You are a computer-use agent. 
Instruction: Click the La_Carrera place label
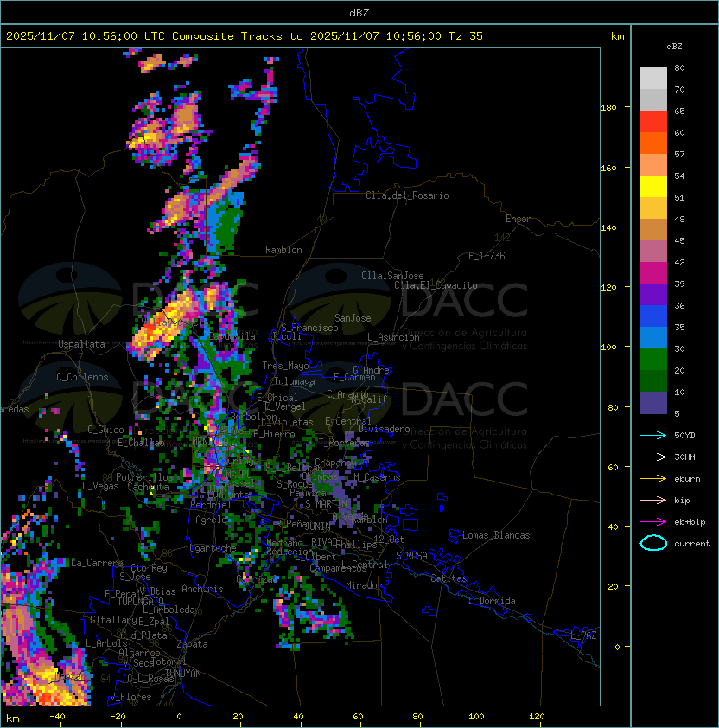97,563
